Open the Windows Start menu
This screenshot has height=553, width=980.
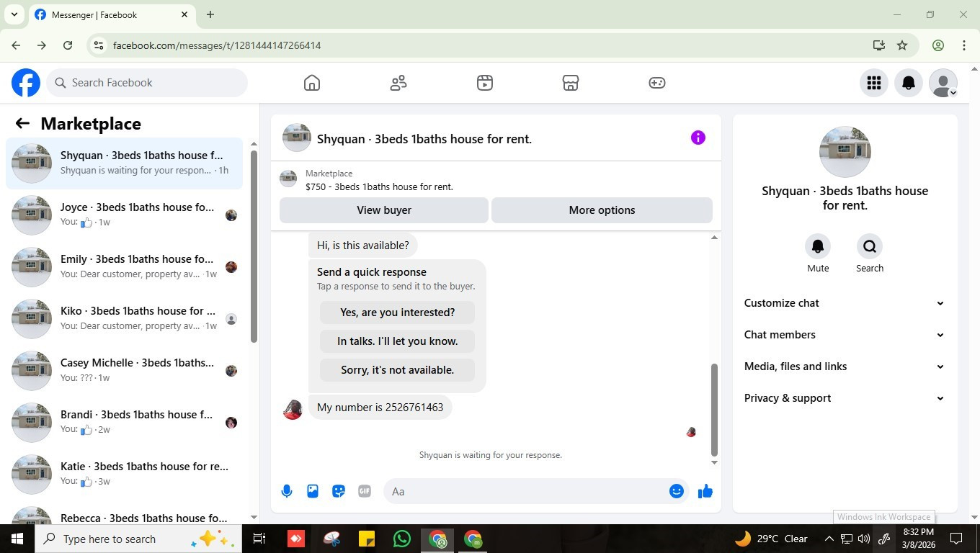pos(17,539)
